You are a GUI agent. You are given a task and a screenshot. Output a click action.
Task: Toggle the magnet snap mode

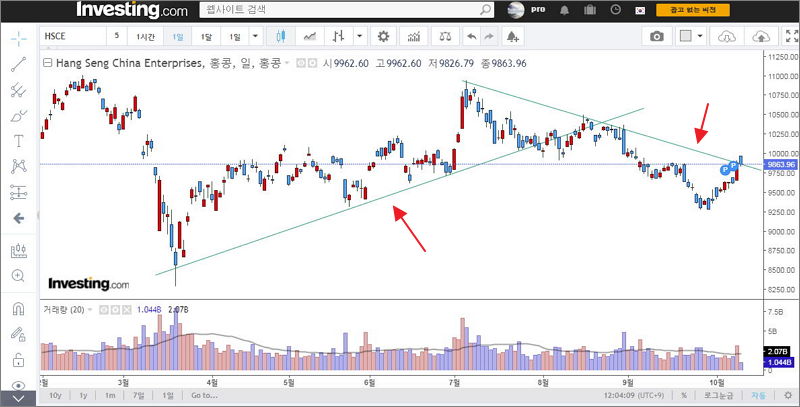18,309
